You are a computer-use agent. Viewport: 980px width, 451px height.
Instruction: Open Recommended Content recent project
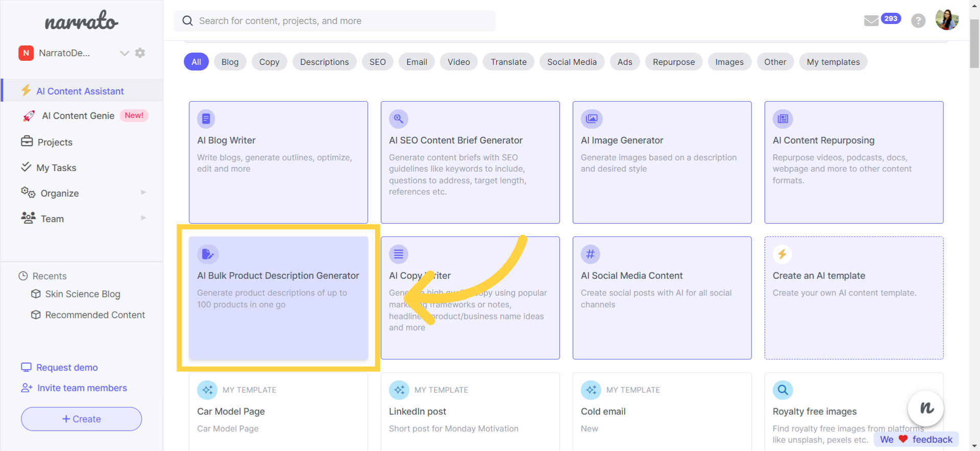pos(95,315)
